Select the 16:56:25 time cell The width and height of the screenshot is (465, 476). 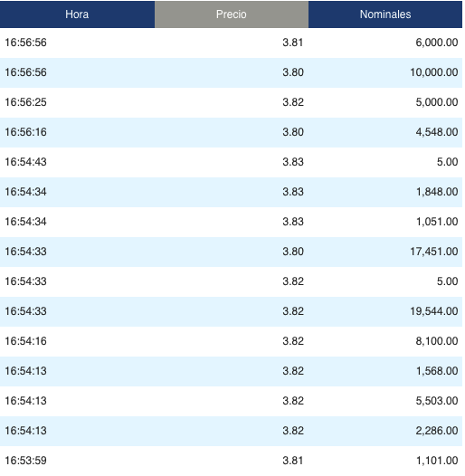pos(26,102)
